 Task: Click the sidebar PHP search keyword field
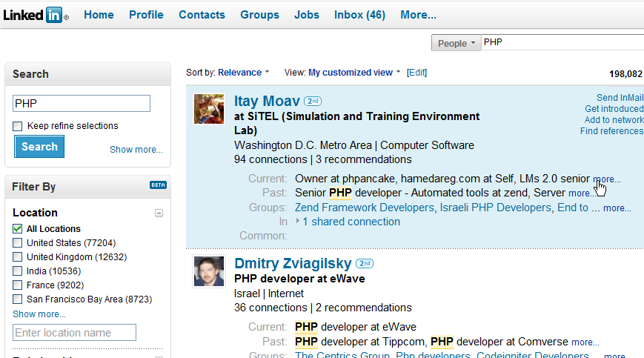pyautogui.click(x=82, y=104)
